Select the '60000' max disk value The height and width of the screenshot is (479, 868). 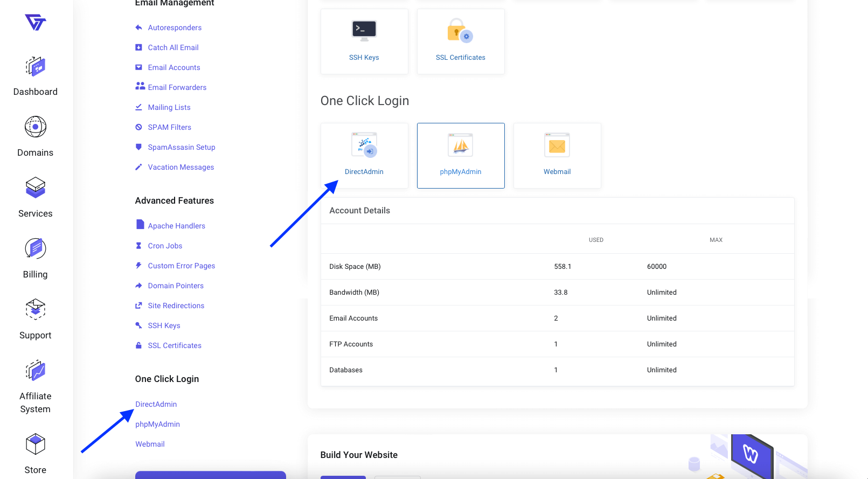657,266
